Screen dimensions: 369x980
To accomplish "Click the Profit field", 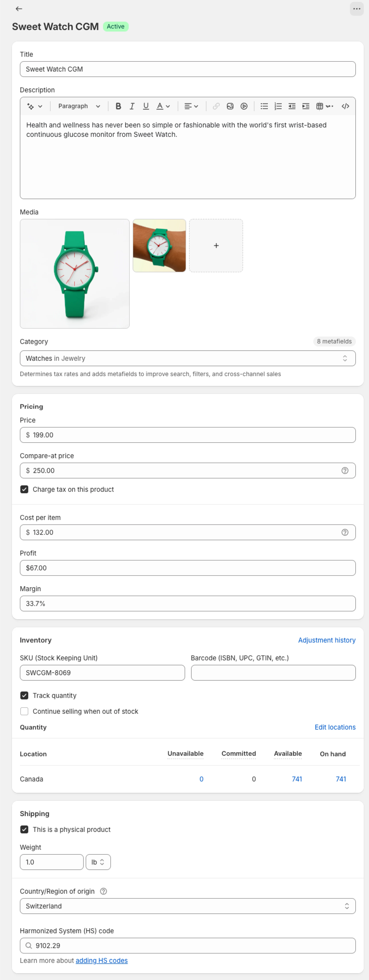I will tap(188, 568).
